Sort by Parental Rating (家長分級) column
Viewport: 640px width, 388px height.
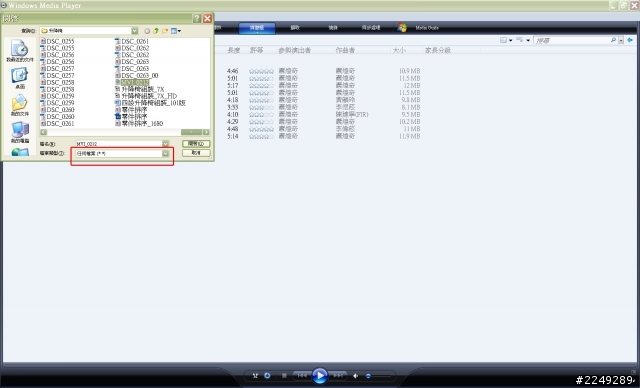pyautogui.click(x=438, y=50)
